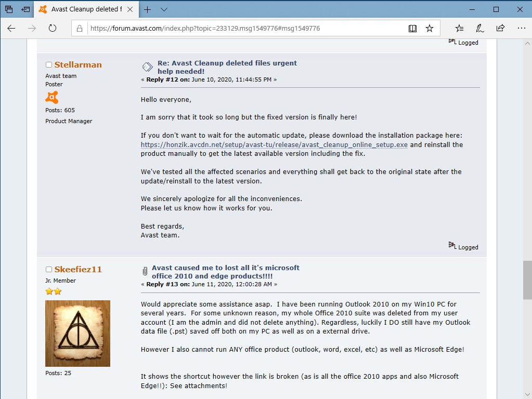Click the Add notes pen icon
Screen dimensions: 532x399
point(480,28)
